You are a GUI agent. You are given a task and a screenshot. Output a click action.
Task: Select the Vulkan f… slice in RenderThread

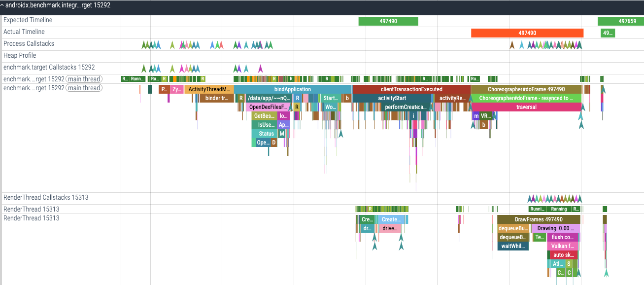coord(562,246)
